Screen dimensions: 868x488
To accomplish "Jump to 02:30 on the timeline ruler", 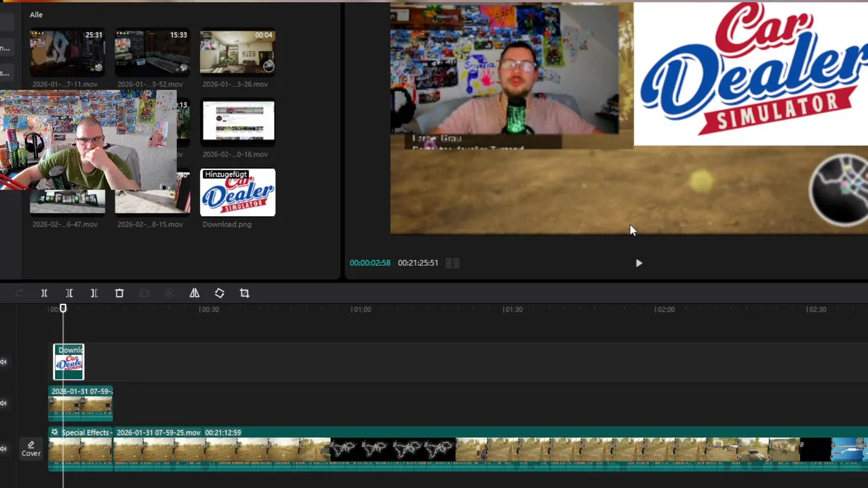I will (x=816, y=309).
